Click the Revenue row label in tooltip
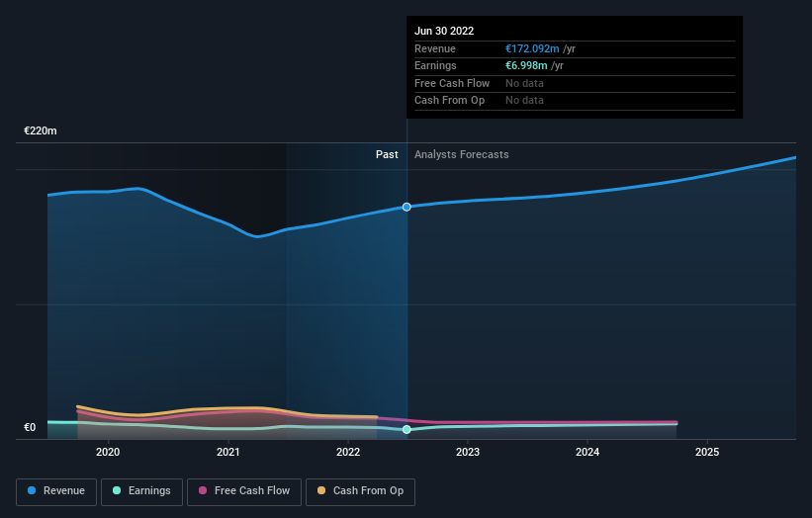 [435, 48]
